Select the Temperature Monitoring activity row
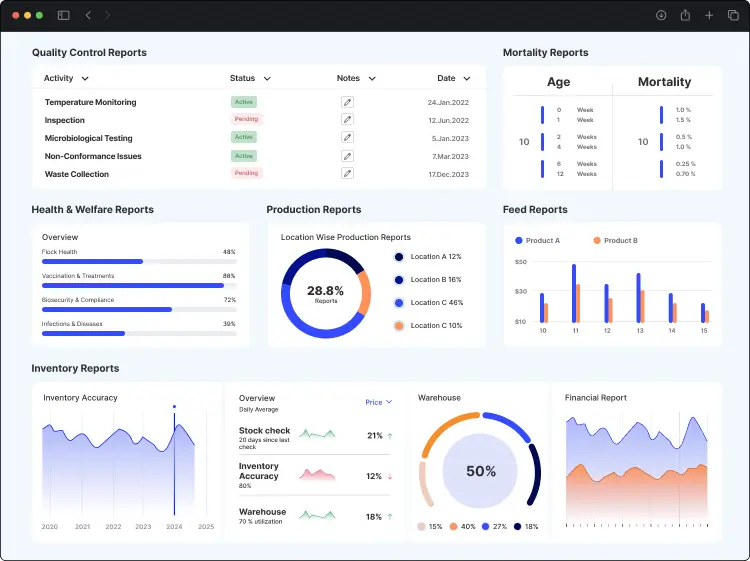Image resolution: width=750 pixels, height=561 pixels. pos(259,102)
